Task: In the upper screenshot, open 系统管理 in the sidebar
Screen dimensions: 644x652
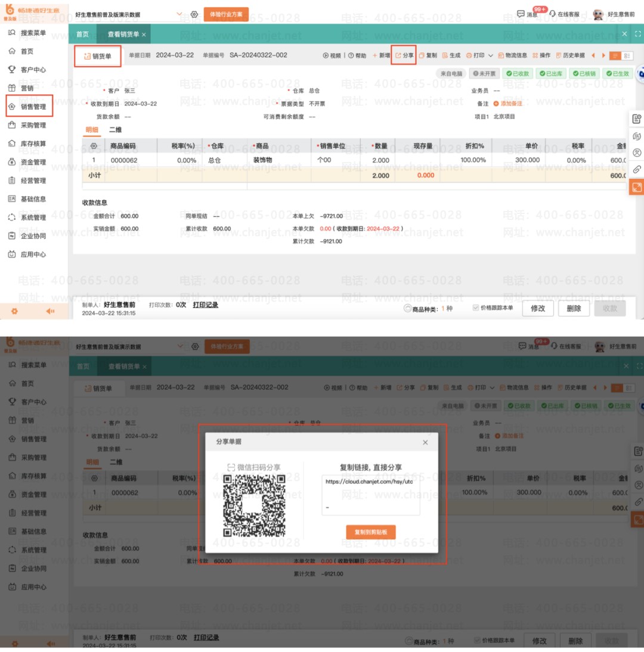Action: click(27, 217)
